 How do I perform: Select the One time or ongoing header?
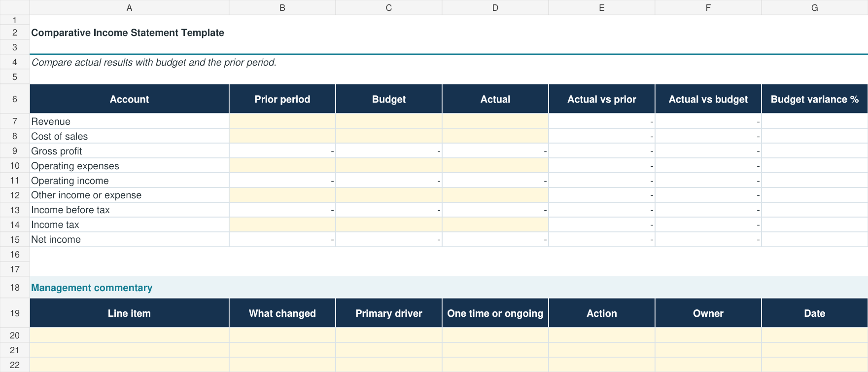point(495,313)
